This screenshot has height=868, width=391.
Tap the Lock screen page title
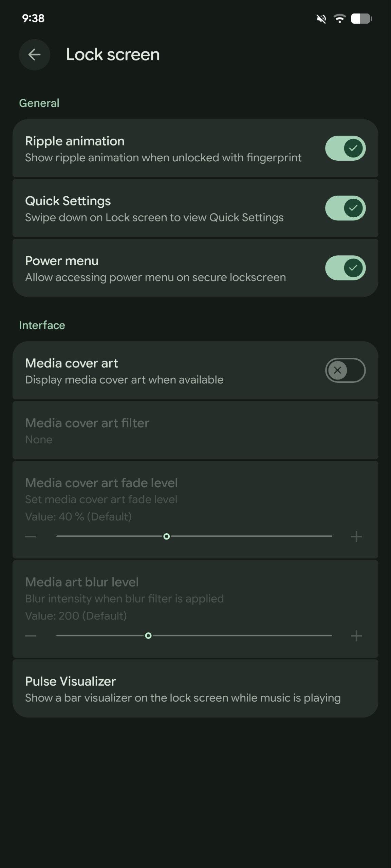coord(113,55)
